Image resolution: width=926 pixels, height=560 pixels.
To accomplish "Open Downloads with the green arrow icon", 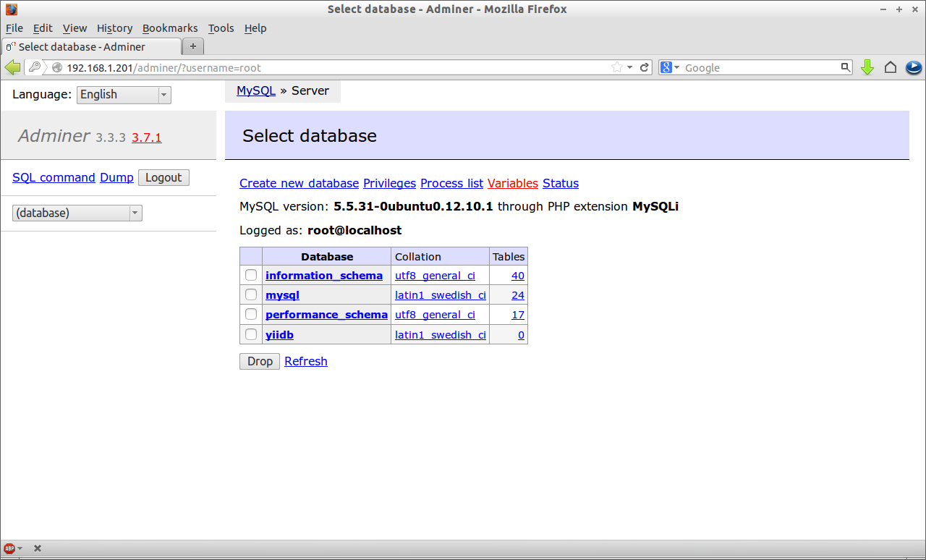I will click(x=867, y=67).
